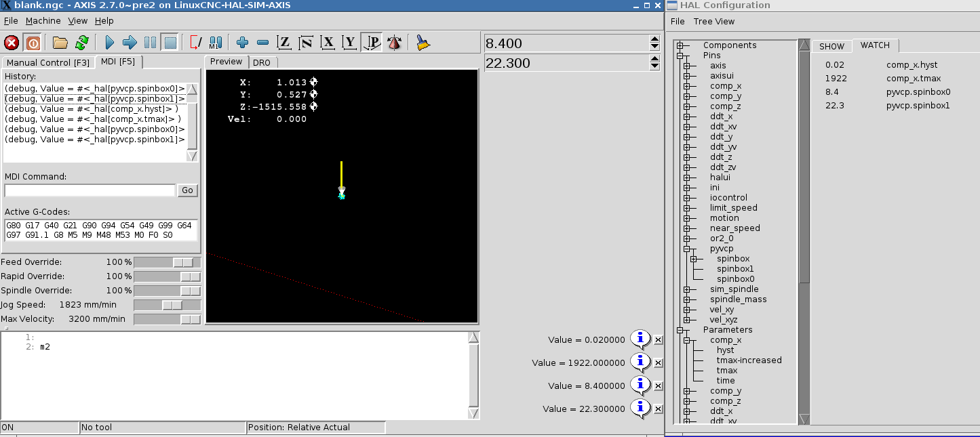Expand the motion pins node

686,218
